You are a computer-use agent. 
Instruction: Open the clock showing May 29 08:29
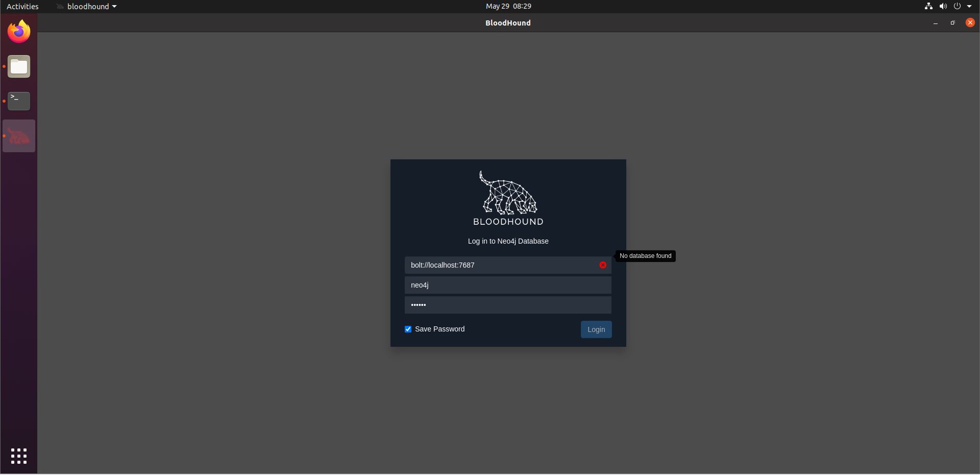pos(508,6)
